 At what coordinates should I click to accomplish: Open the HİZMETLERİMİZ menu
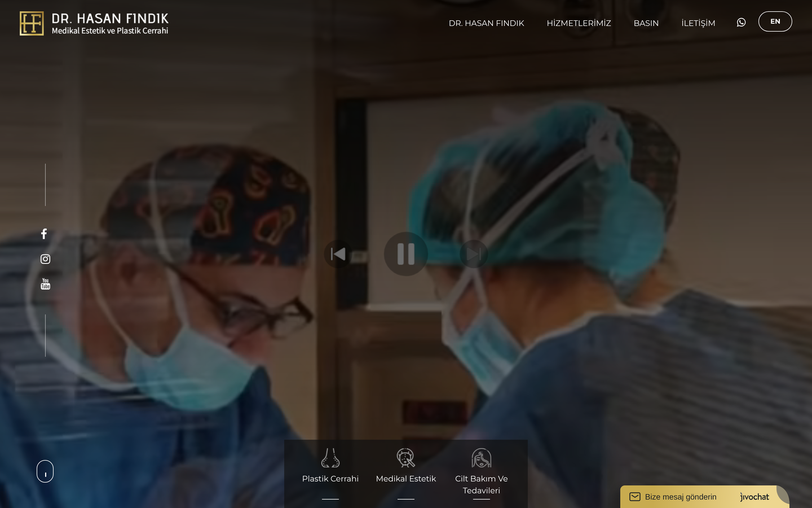(579, 23)
